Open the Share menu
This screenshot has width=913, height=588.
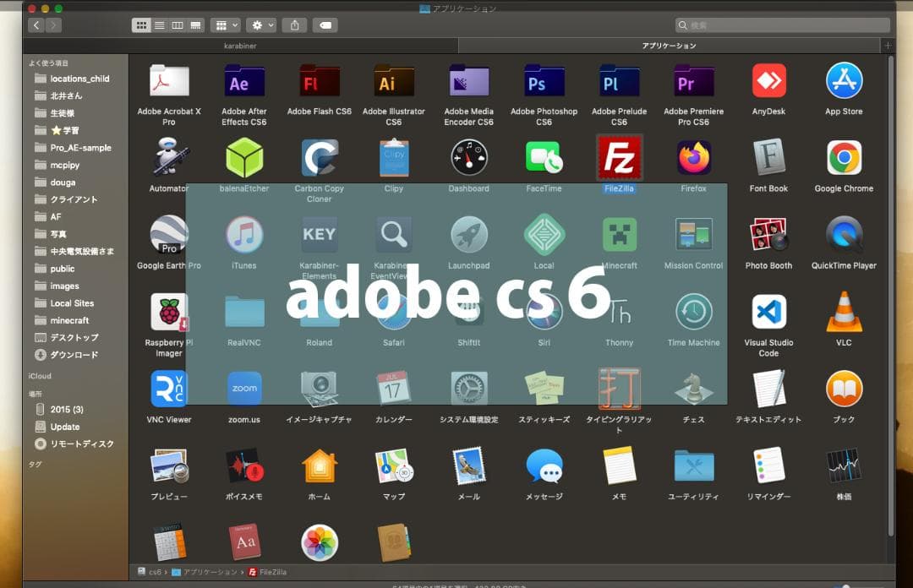click(x=294, y=24)
